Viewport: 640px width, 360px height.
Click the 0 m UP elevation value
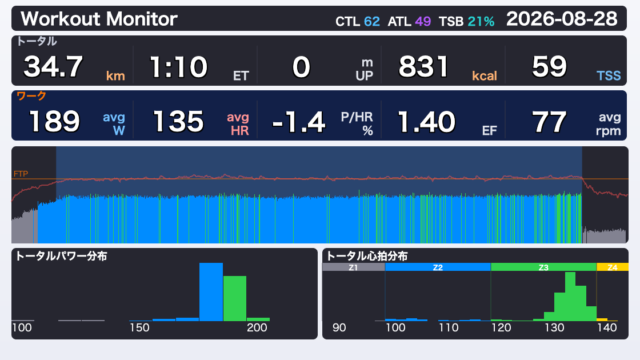coord(332,67)
